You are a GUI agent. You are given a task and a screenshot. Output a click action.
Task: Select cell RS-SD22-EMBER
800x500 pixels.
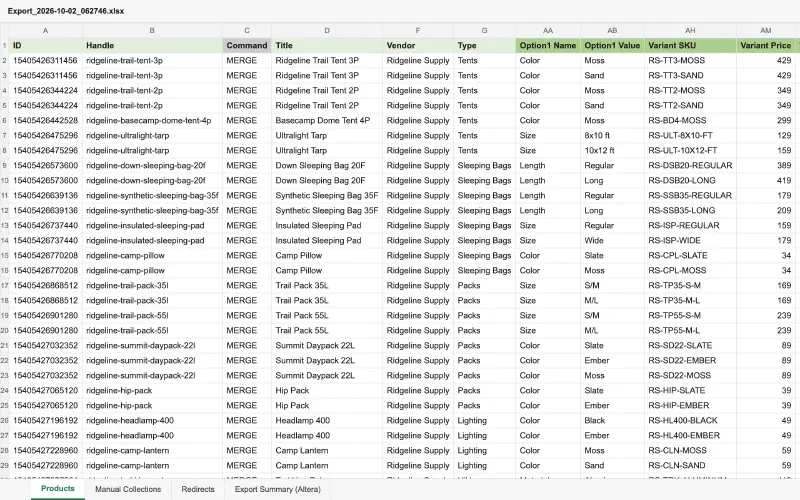click(x=690, y=361)
